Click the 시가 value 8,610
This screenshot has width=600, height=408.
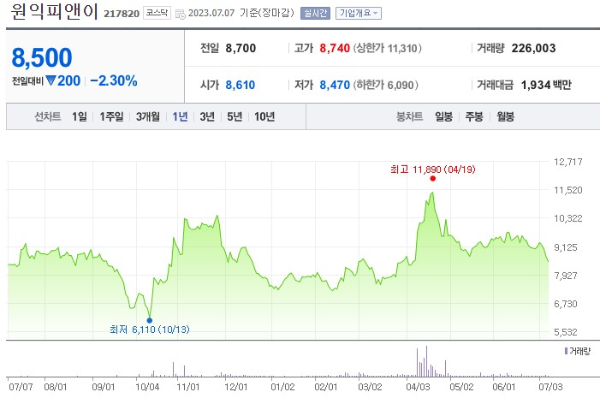tap(240, 85)
